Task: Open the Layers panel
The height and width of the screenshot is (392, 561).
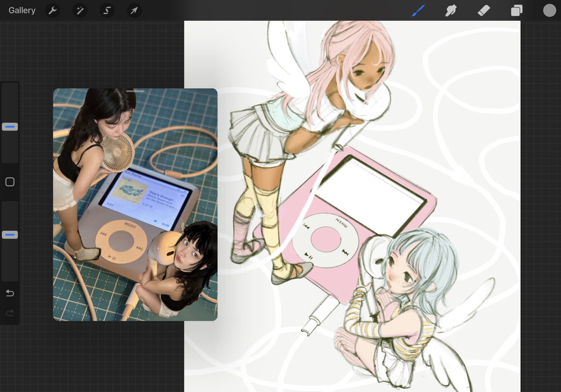Action: tap(517, 10)
